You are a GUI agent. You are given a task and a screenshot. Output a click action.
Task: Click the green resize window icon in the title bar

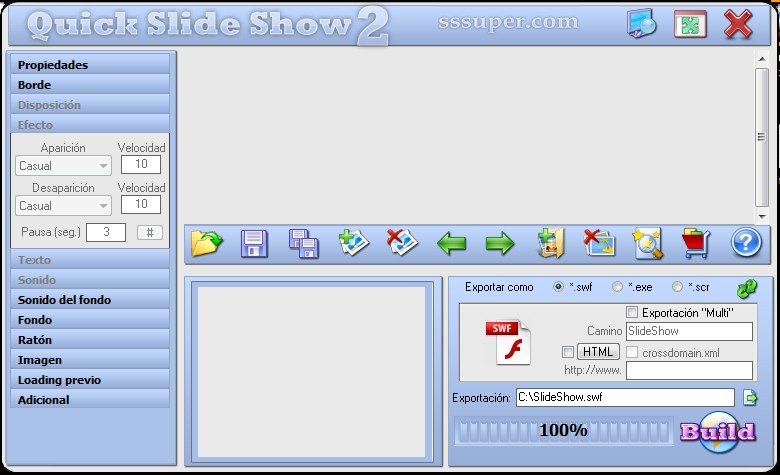tap(690, 24)
